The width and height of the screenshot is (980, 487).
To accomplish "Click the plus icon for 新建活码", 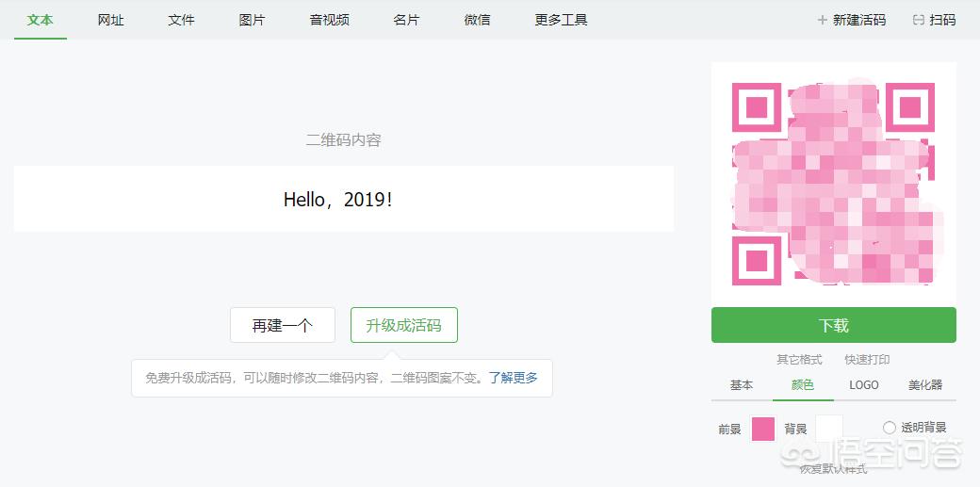I will (823, 20).
